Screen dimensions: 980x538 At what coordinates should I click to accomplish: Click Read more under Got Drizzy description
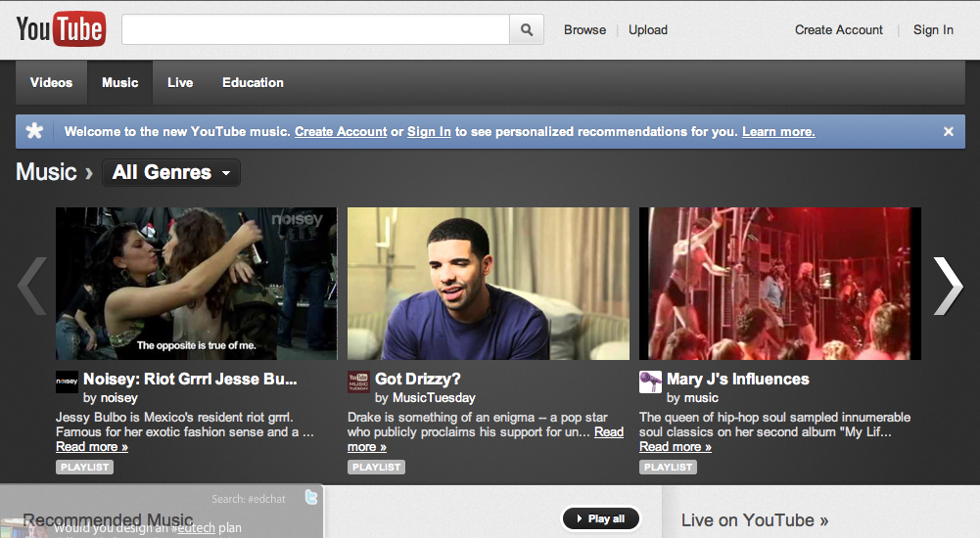[x=609, y=432]
